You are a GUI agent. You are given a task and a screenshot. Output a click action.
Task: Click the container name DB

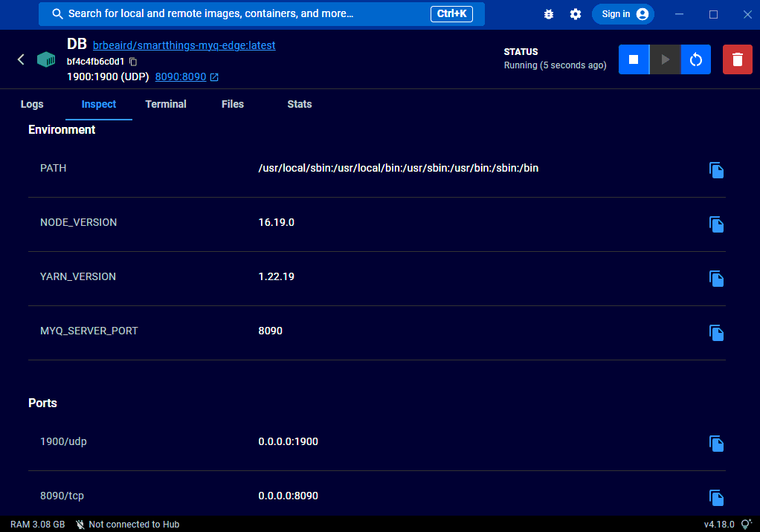[77, 44]
